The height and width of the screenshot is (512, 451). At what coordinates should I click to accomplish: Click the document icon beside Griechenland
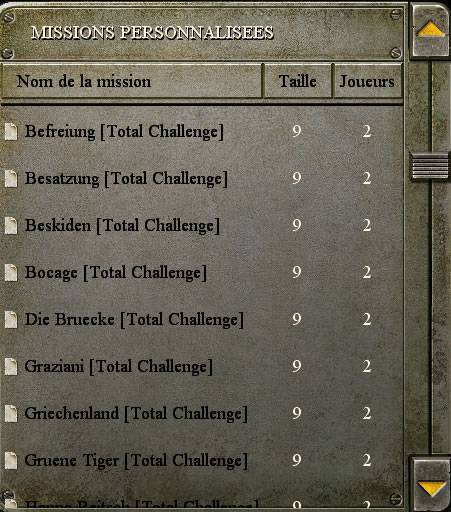(x=11, y=413)
